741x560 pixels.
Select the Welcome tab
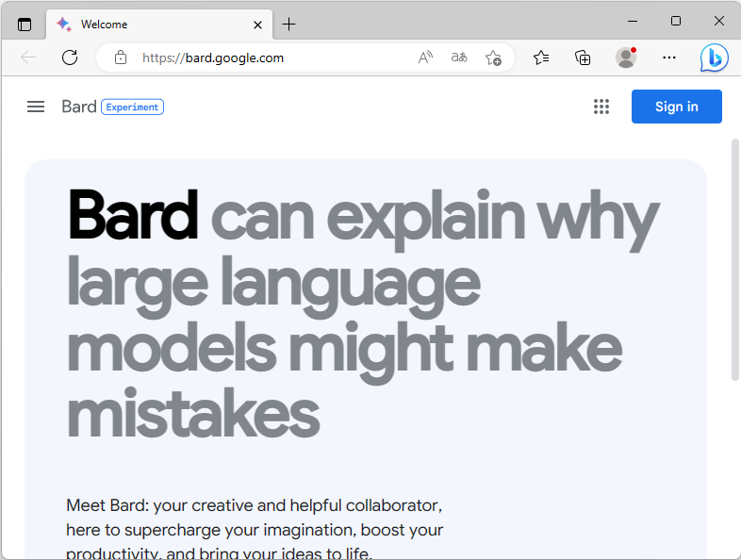click(159, 25)
